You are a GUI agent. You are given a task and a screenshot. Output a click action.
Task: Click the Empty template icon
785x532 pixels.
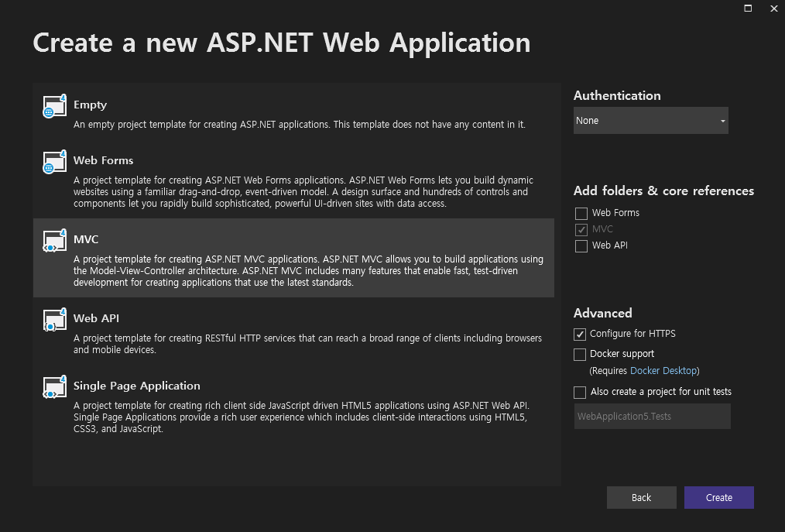point(54,105)
